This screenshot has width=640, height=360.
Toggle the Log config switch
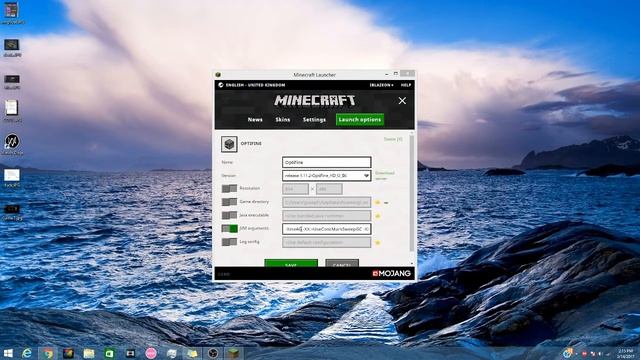(229, 242)
